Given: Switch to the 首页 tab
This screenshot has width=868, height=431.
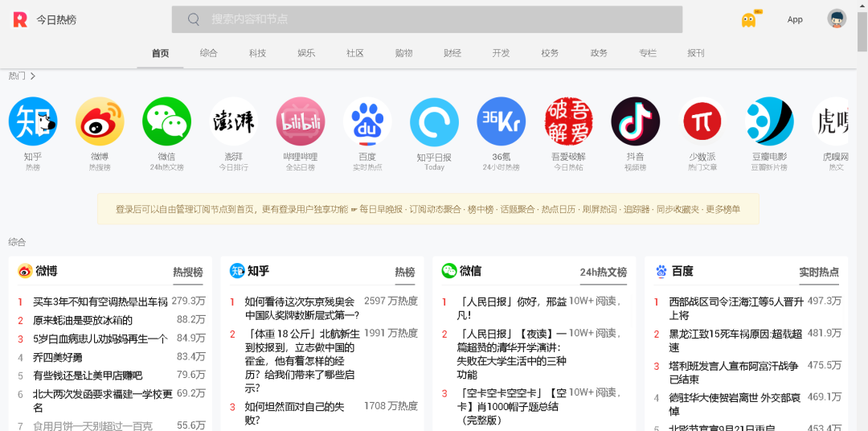Looking at the screenshot, I should (160, 53).
